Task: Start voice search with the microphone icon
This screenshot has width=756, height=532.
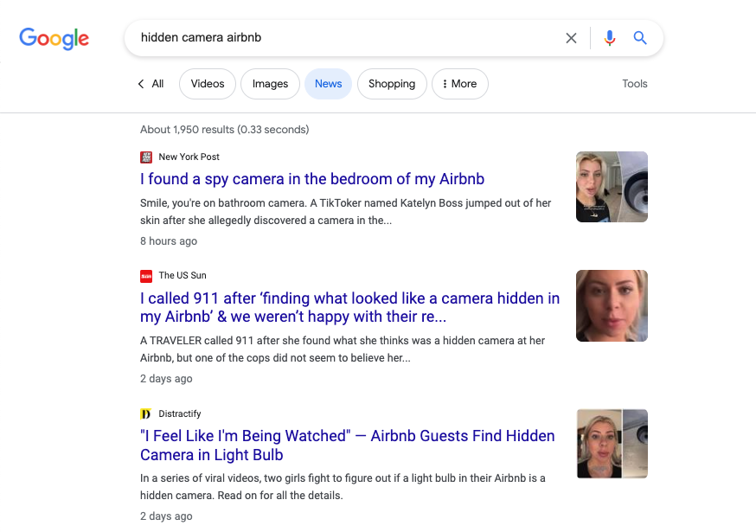Action: point(610,37)
